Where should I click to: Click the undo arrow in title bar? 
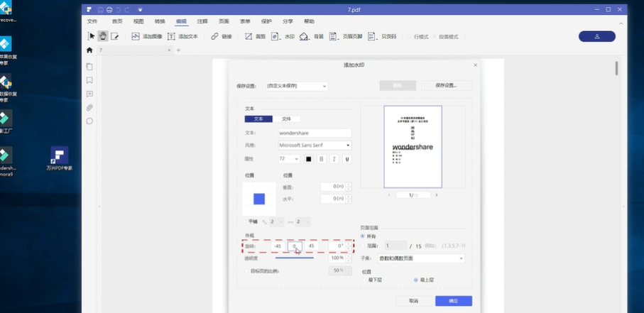tap(119, 9)
